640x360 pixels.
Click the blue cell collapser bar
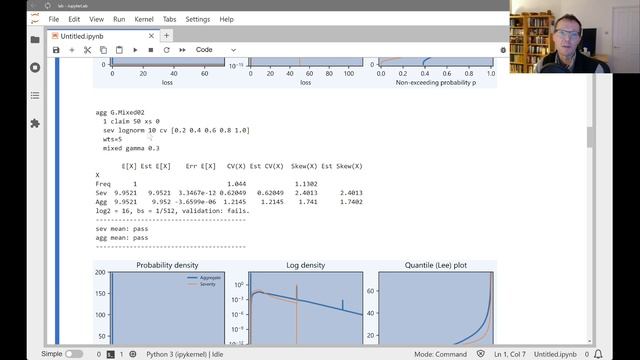coord(57,200)
